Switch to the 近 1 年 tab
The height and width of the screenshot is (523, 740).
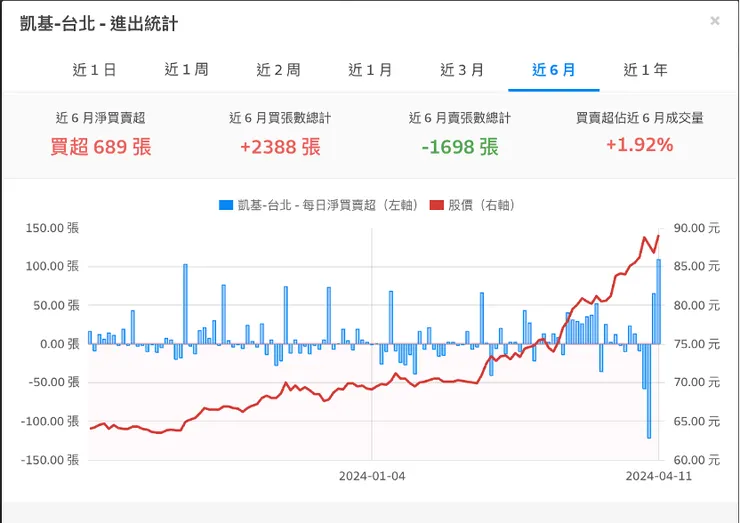pos(645,70)
